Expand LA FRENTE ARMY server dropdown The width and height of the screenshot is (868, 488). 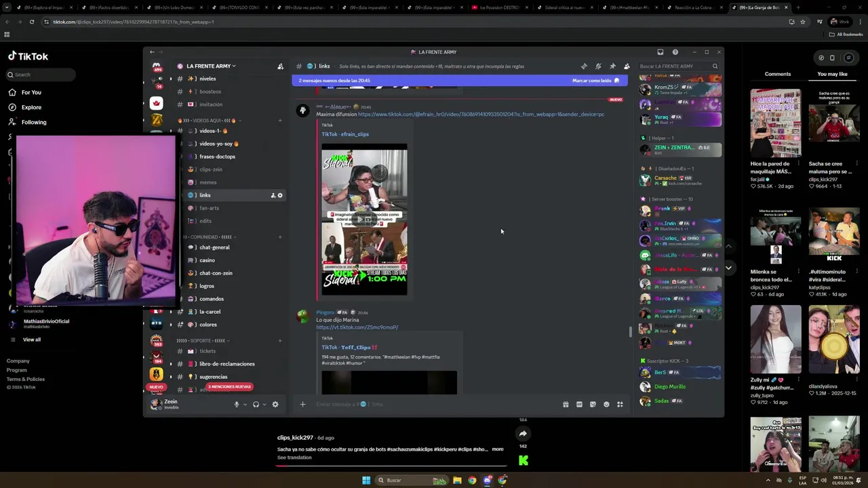[x=211, y=66]
